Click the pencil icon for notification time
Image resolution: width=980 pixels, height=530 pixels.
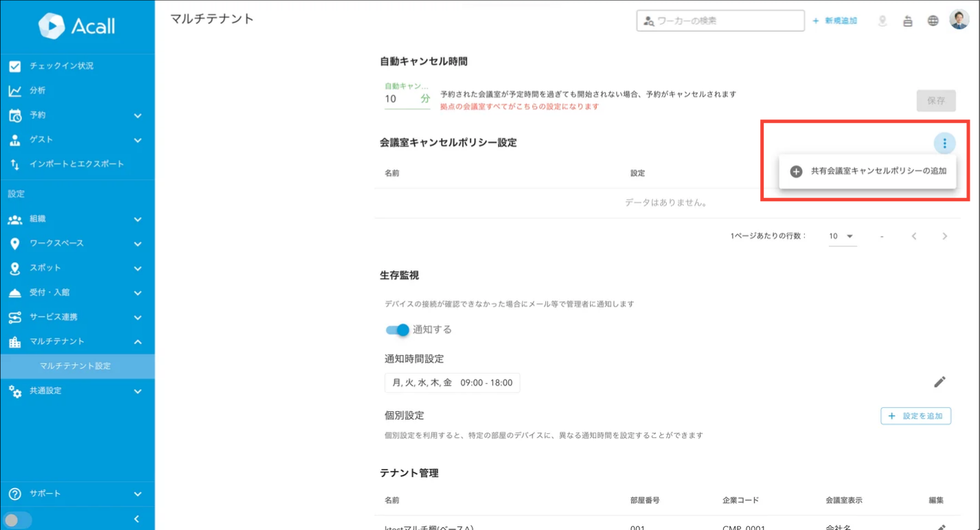pyautogui.click(x=939, y=382)
